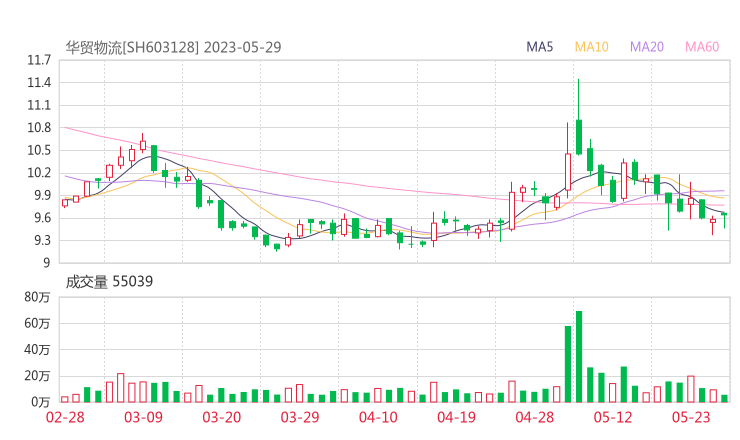
Task: Click the 10.5 price axis label
Action: click(39, 151)
